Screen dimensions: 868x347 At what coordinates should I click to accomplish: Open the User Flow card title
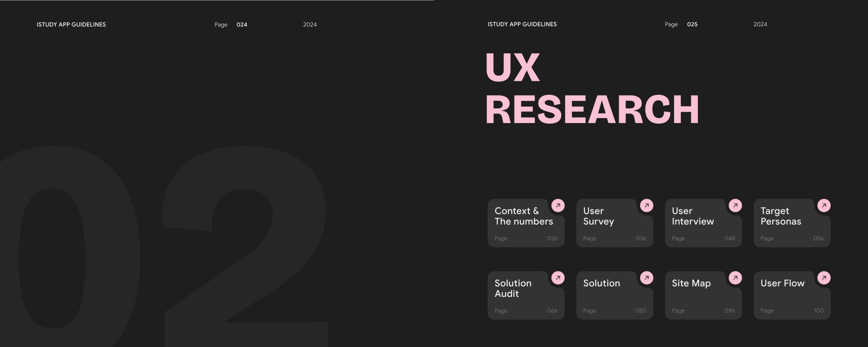click(782, 283)
